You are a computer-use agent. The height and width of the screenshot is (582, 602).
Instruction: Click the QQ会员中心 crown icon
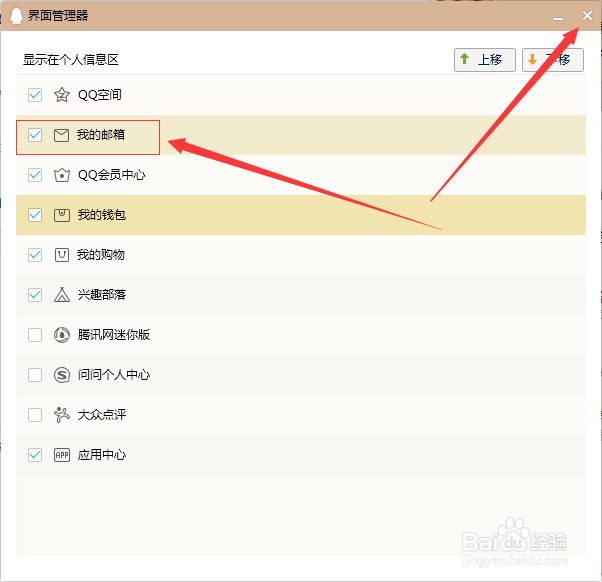point(61,175)
